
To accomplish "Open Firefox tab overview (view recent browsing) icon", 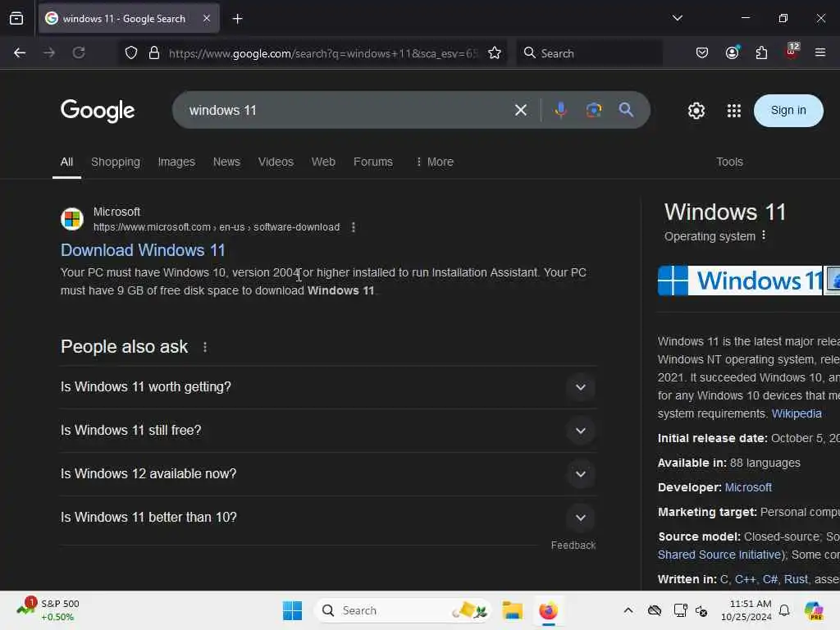I will (x=16, y=19).
